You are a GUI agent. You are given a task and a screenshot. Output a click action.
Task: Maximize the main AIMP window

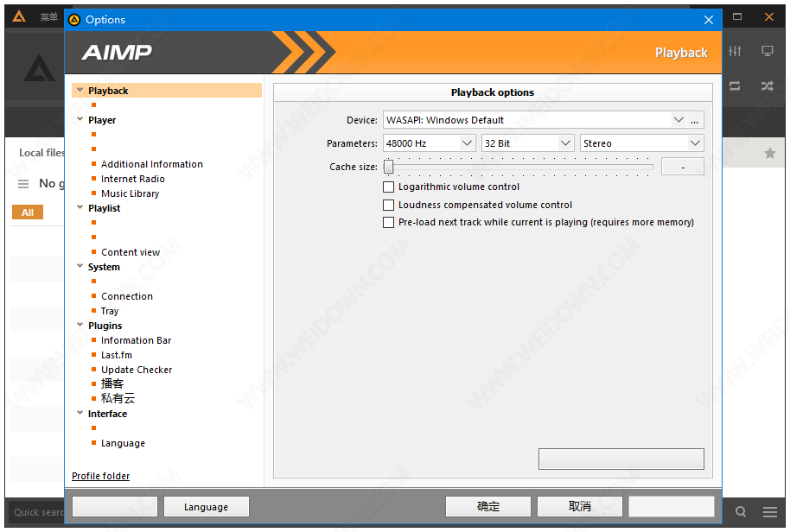(x=737, y=16)
